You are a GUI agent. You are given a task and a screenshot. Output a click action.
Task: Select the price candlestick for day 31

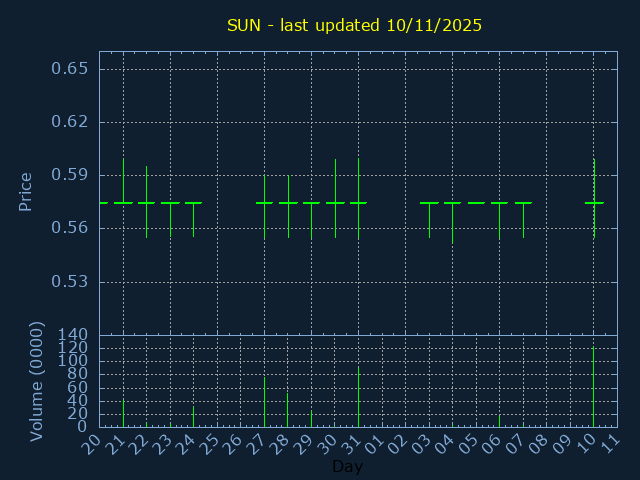(358, 202)
